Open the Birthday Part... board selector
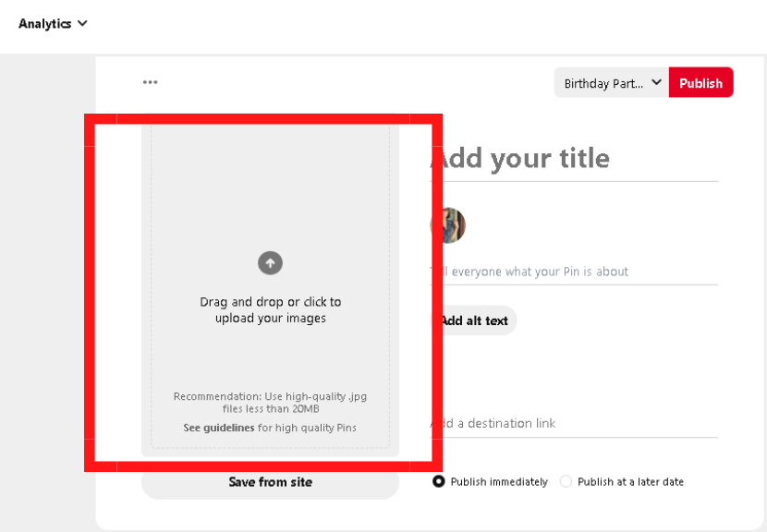The image size is (767, 532). (603, 83)
